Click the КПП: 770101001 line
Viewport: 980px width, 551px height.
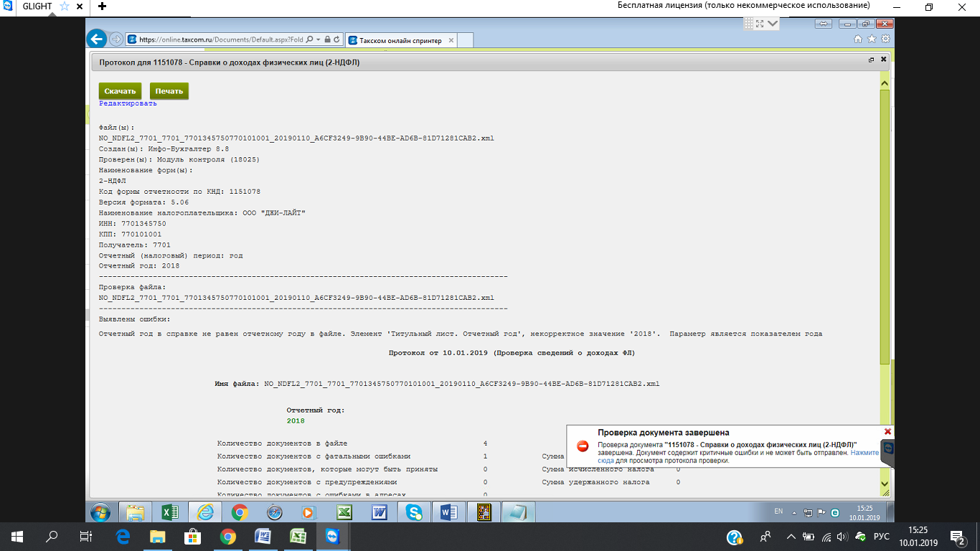[131, 235]
